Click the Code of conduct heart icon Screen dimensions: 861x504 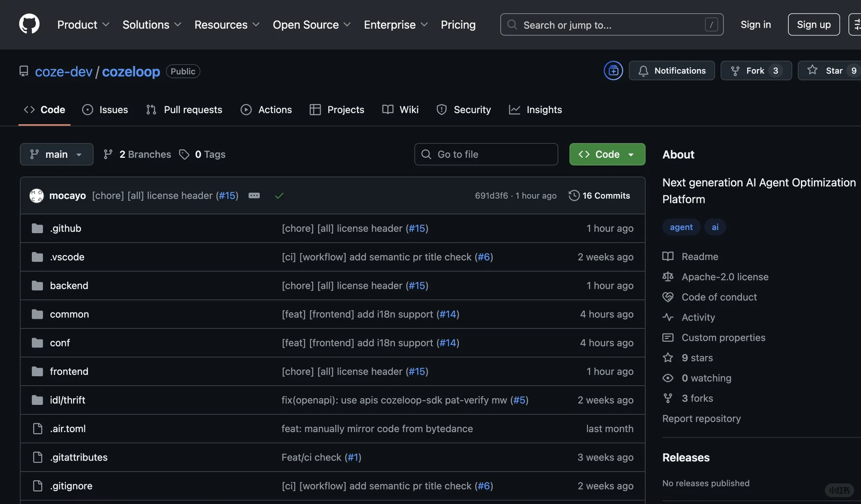668,297
